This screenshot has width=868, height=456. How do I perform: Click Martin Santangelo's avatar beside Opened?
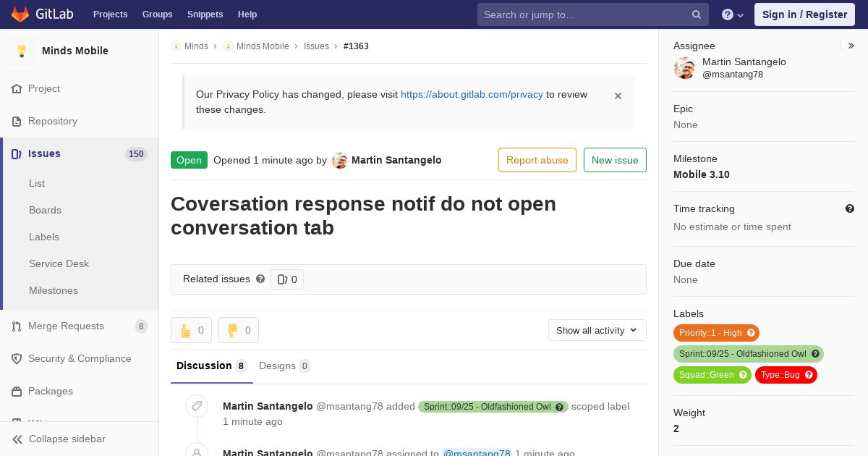tap(339, 160)
